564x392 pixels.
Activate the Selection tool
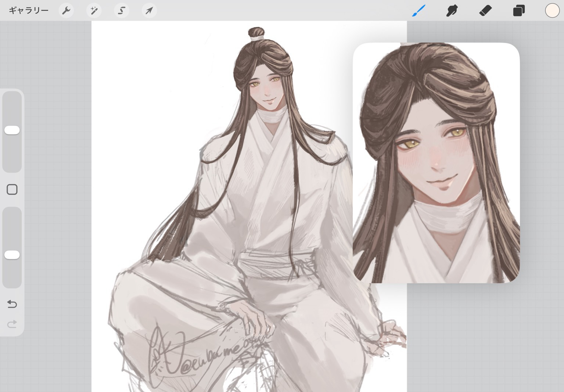(121, 11)
